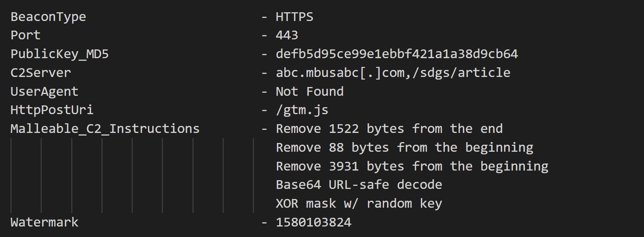The height and width of the screenshot is (237, 644).
Task: Select the HTTPS beacon type value
Action: [294, 17]
